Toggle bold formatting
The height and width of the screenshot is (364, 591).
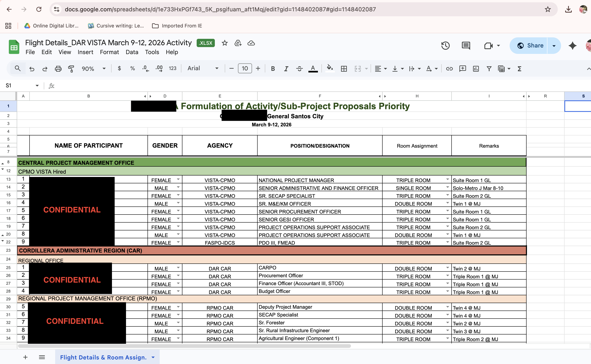pos(273,69)
